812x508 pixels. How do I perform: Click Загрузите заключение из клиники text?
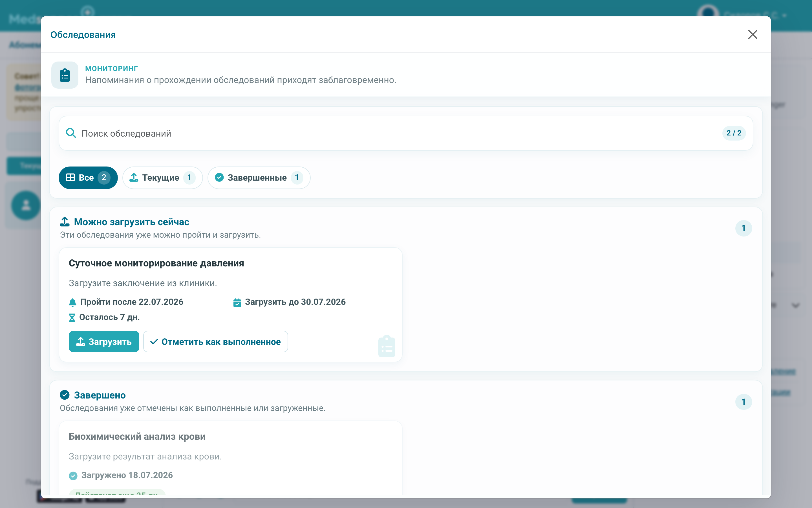point(143,283)
